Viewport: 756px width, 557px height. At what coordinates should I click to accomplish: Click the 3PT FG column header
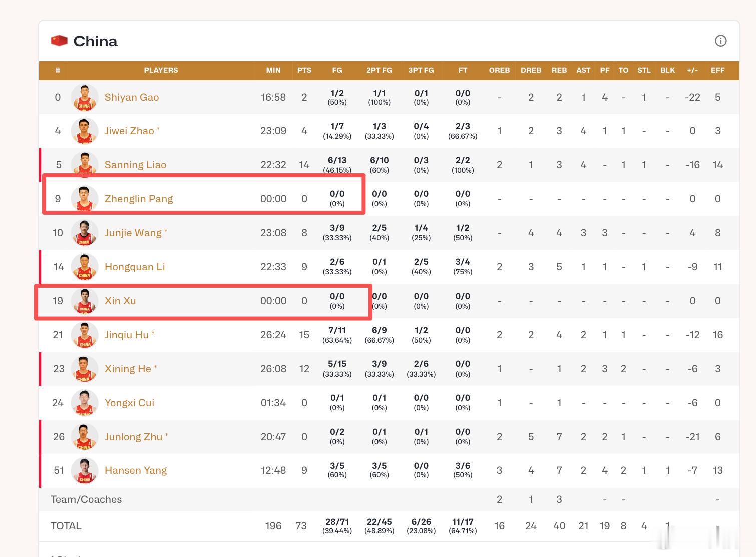point(421,70)
